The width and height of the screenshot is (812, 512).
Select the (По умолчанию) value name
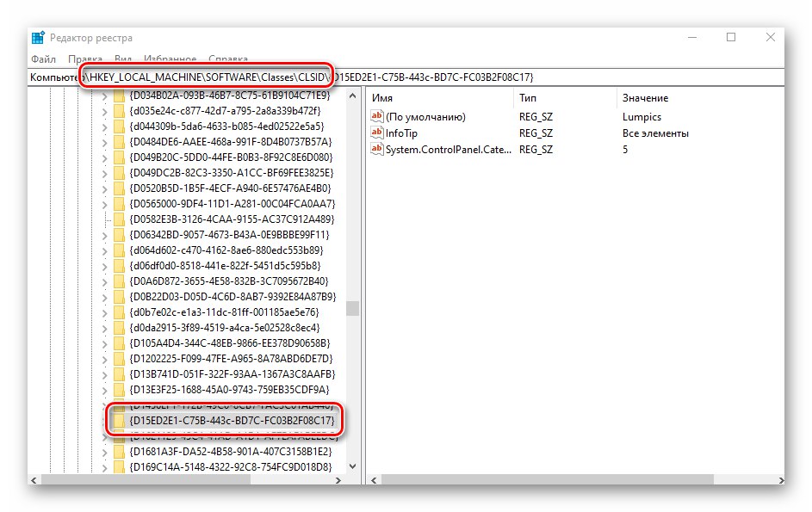click(425, 117)
